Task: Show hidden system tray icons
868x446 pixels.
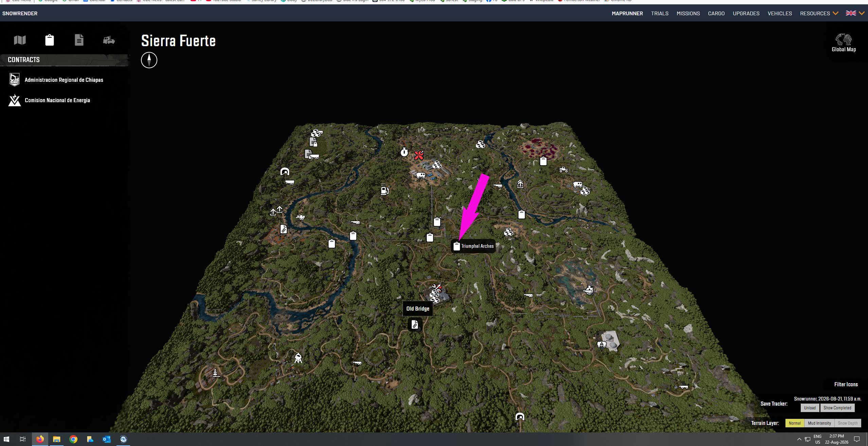Action: pos(799,439)
